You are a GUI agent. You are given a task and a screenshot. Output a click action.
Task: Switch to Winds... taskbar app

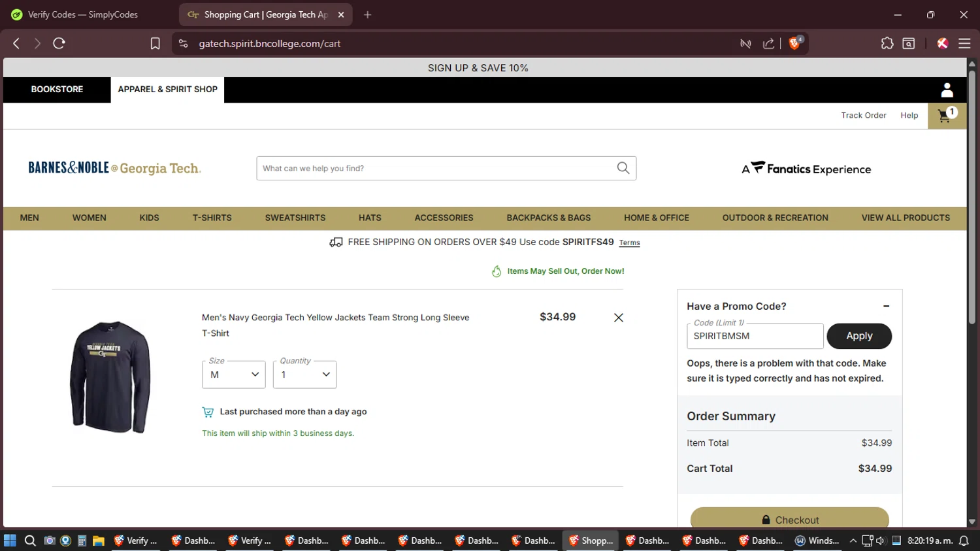817,541
